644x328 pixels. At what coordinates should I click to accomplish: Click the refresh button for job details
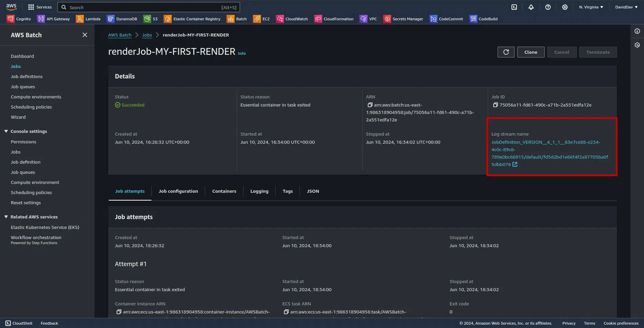506,52
